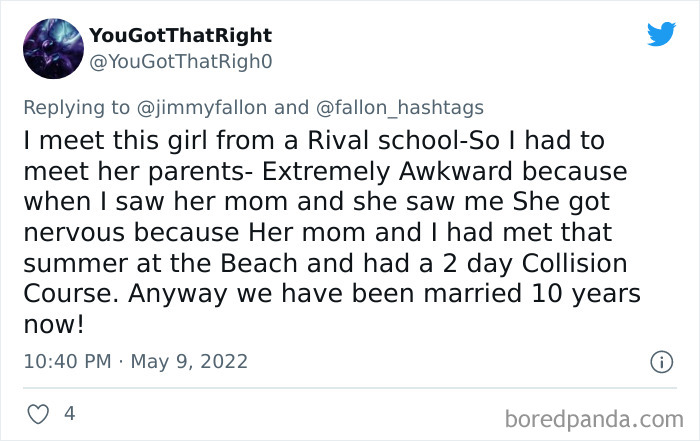Image resolution: width=700 pixels, height=441 pixels.
Task: Click the Twitter bird logo
Action: (661, 35)
